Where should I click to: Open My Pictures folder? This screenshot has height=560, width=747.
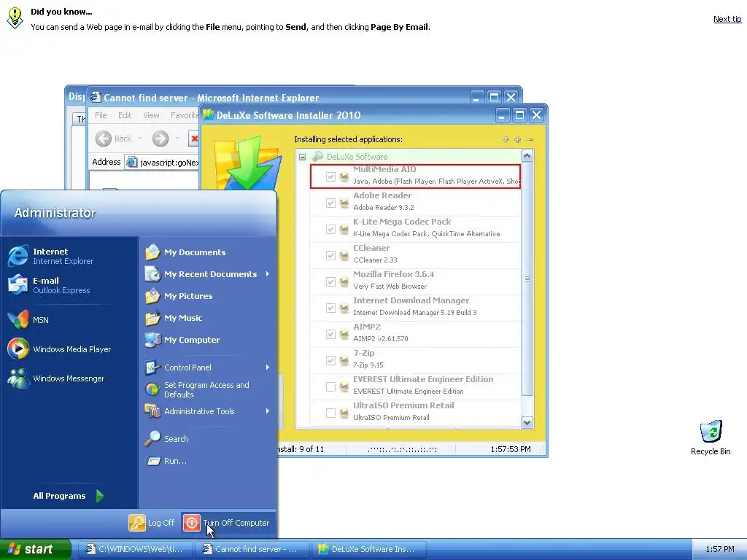(179, 296)
